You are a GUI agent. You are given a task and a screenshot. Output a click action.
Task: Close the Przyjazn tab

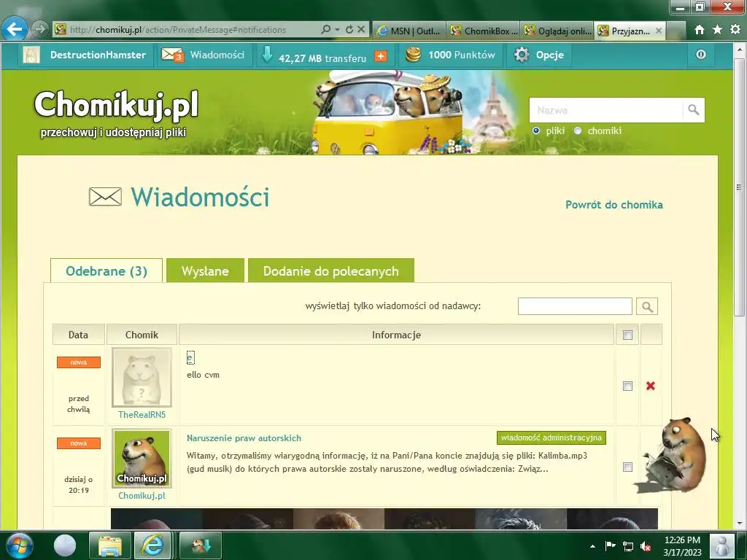pos(659,31)
